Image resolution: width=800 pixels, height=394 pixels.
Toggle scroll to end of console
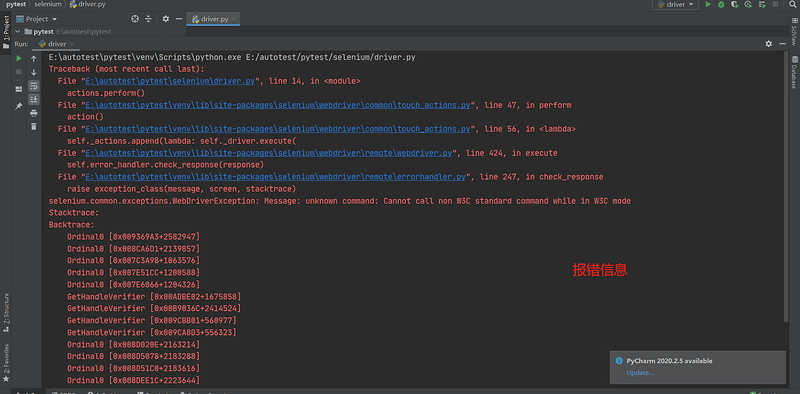[34, 99]
